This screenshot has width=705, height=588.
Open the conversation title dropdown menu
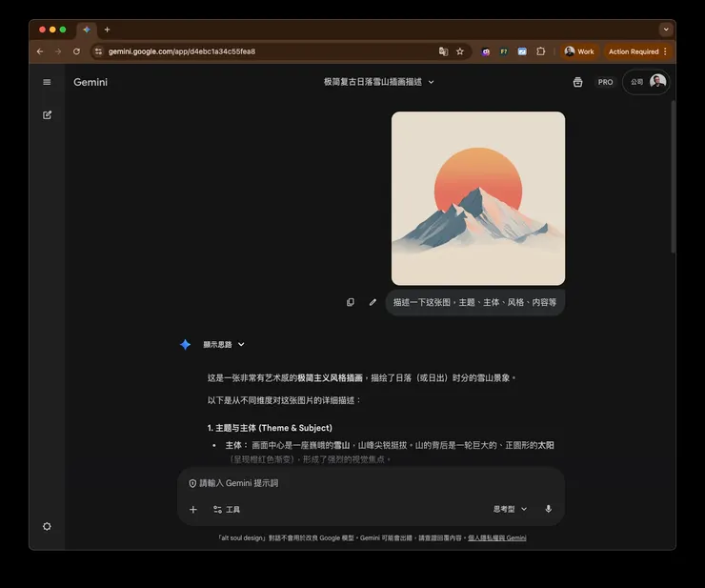(379, 82)
